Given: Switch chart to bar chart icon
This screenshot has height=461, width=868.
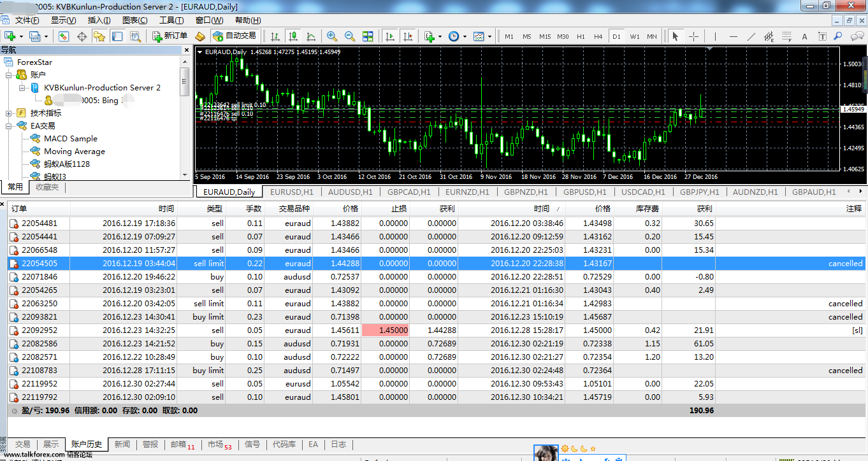Looking at the screenshot, I should tap(275, 36).
